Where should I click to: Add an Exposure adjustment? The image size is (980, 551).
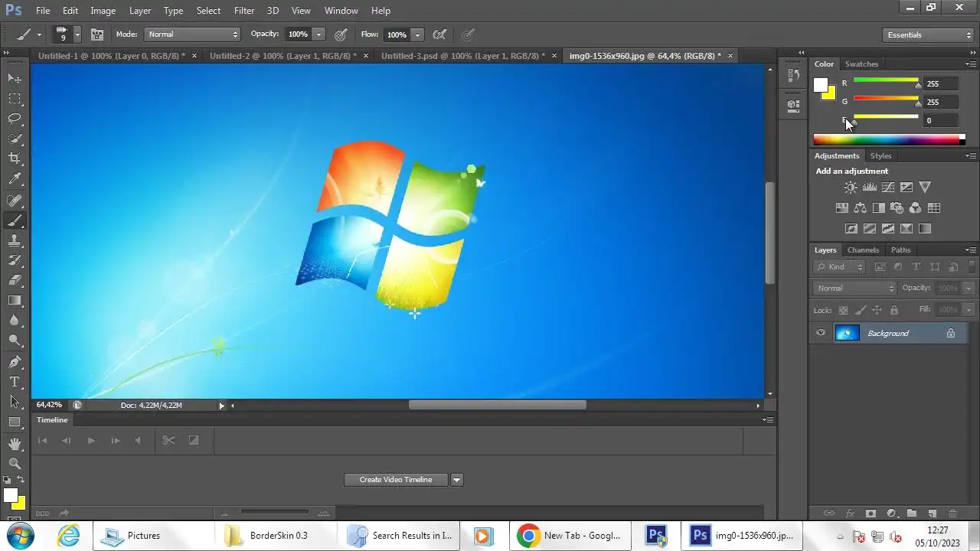906,187
